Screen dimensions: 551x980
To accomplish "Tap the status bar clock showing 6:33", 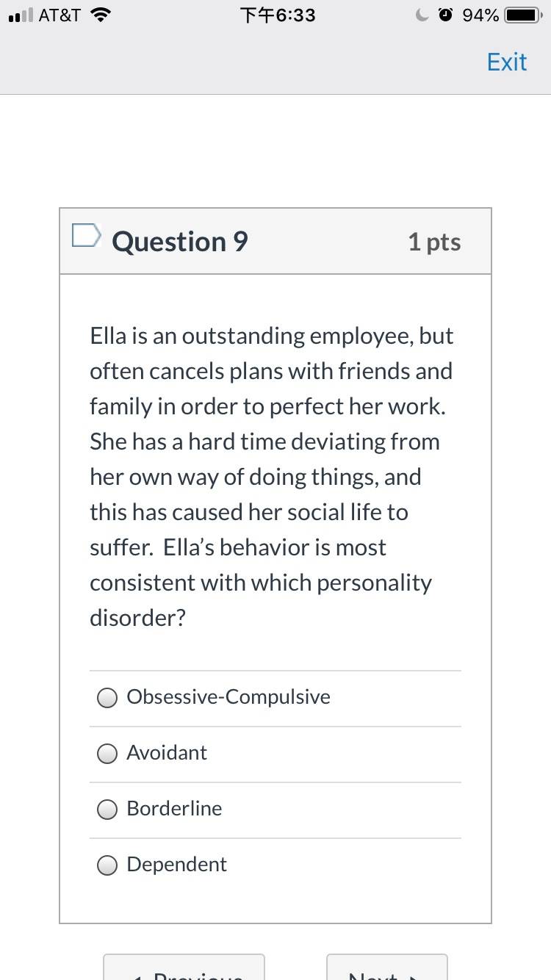I will pos(278,15).
